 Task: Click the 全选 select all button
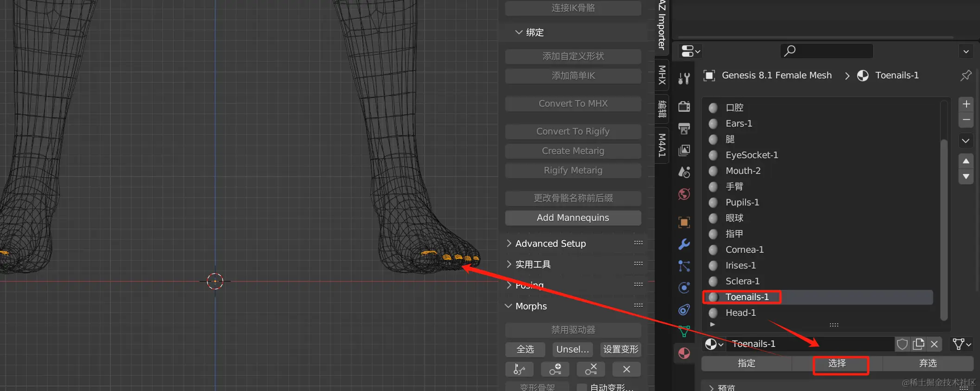tap(525, 350)
